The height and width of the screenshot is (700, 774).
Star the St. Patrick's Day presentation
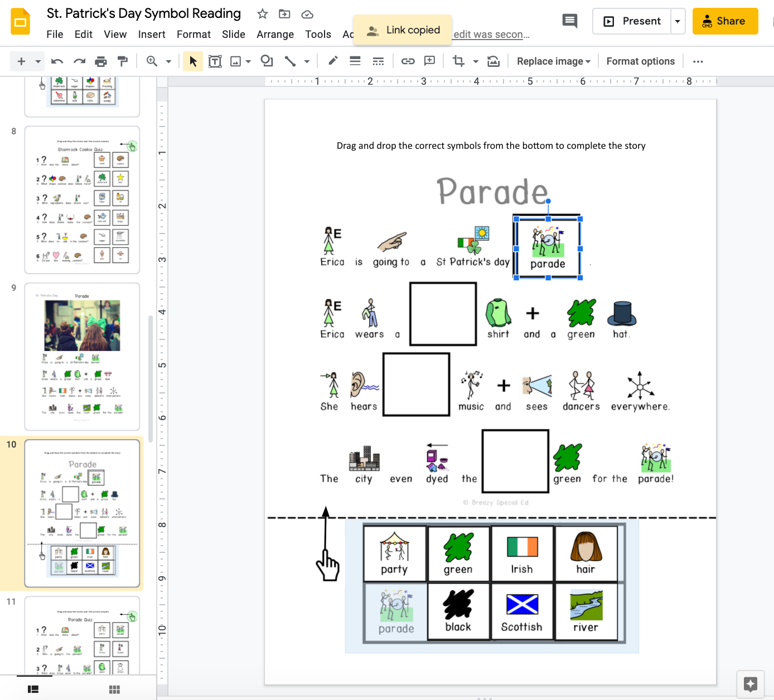pos(262,14)
